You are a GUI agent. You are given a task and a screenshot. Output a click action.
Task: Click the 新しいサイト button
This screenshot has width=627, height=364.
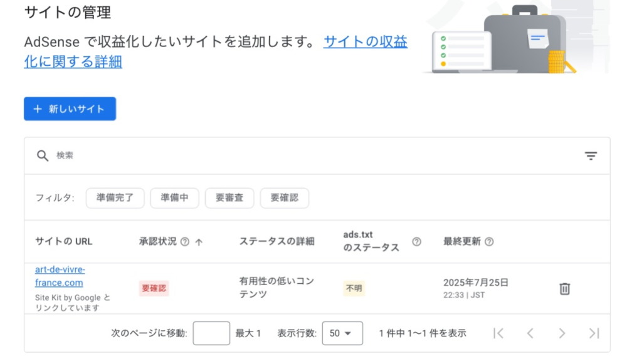pyautogui.click(x=70, y=108)
